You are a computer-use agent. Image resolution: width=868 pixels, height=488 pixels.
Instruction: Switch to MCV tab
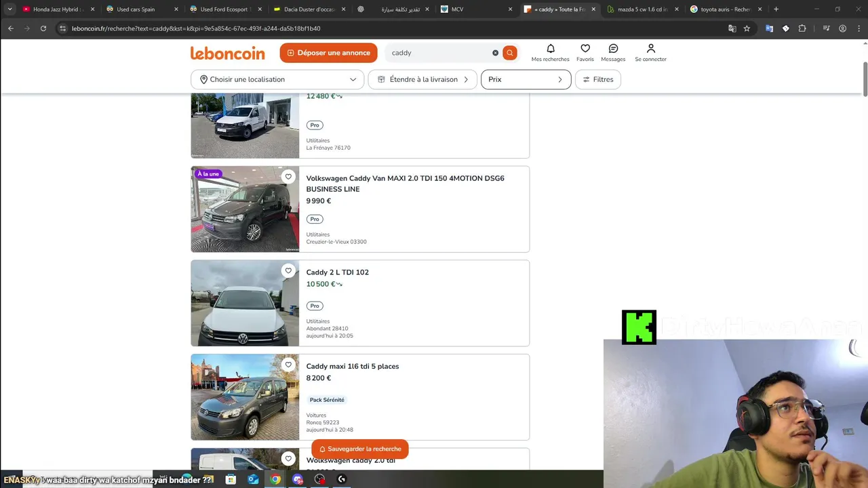pyautogui.click(x=475, y=9)
